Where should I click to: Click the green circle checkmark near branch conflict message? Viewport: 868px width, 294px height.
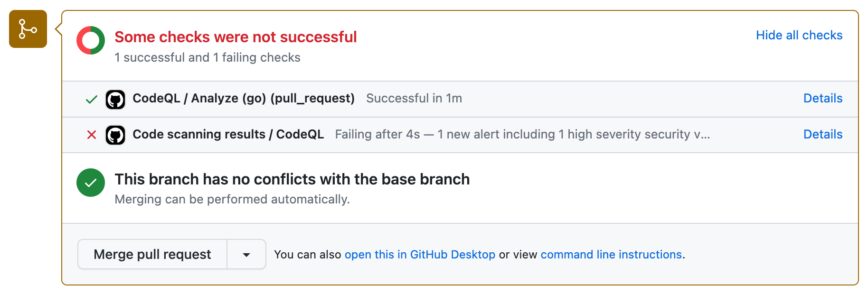(91, 183)
